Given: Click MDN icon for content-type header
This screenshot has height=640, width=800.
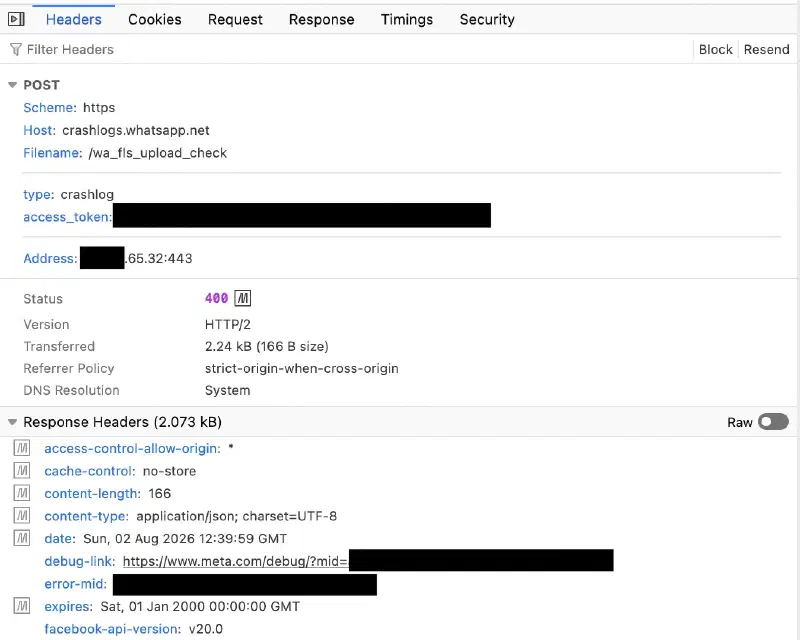Looking at the screenshot, I should coord(21,515).
